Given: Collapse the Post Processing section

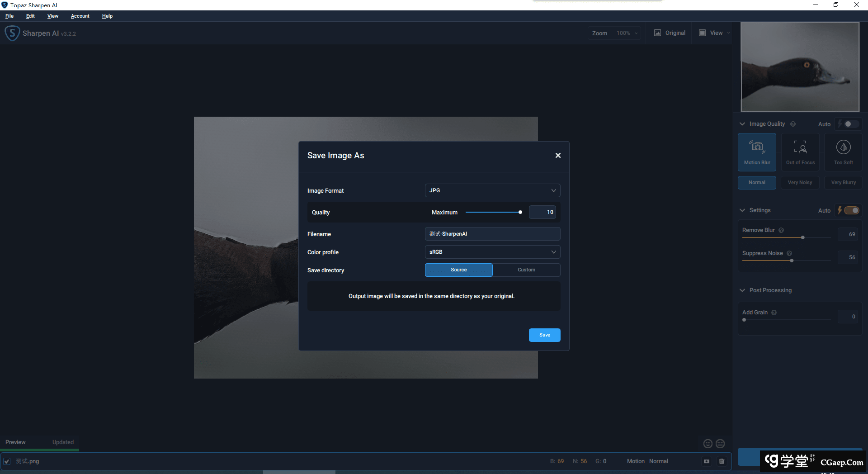Looking at the screenshot, I should (x=742, y=290).
